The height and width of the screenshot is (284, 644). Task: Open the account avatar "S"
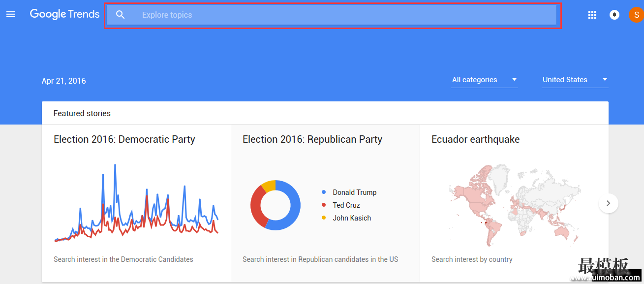[637, 15]
